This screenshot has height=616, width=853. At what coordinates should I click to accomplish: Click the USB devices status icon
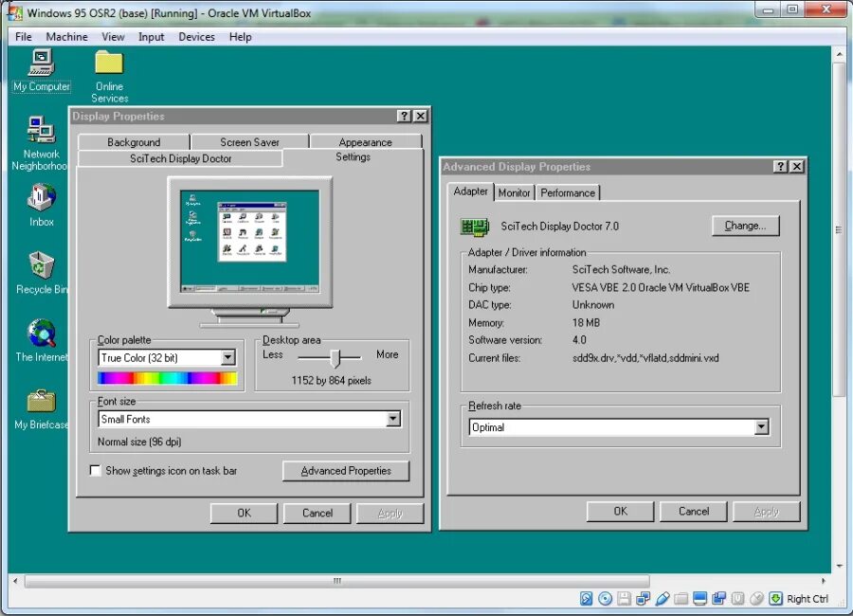click(662, 599)
